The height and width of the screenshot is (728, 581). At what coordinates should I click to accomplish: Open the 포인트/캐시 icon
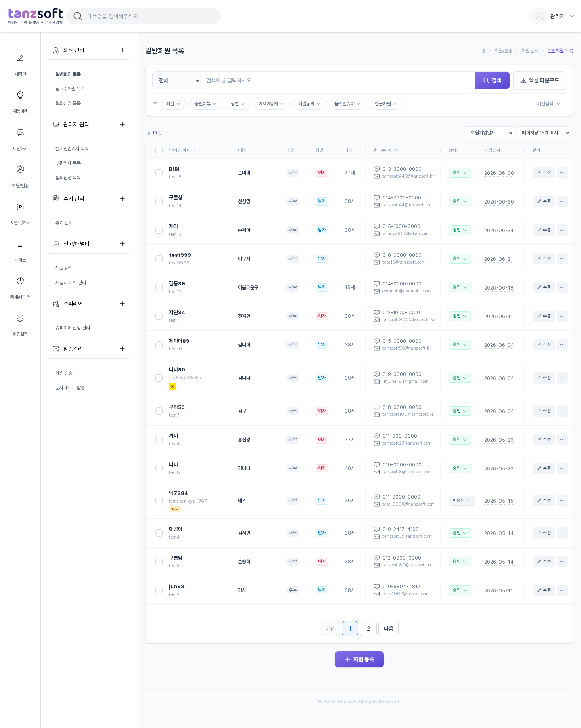[x=20, y=207]
